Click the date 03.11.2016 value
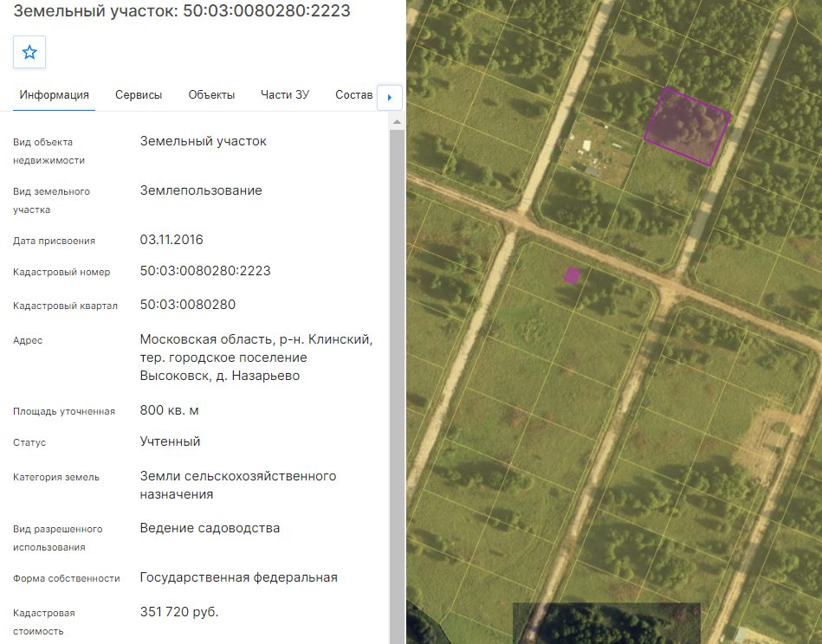 [x=171, y=240]
